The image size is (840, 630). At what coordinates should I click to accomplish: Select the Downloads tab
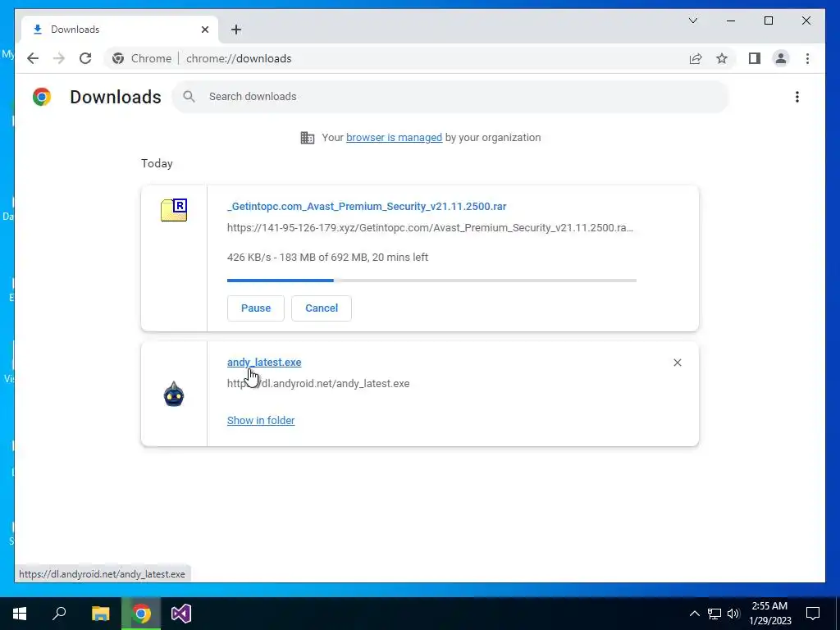pyautogui.click(x=120, y=30)
